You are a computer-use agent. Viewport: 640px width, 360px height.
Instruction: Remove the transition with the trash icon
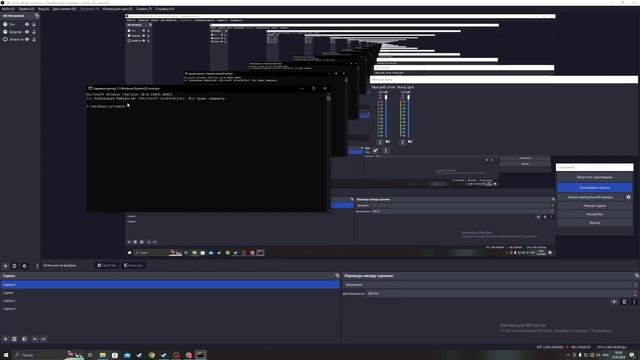click(624, 302)
